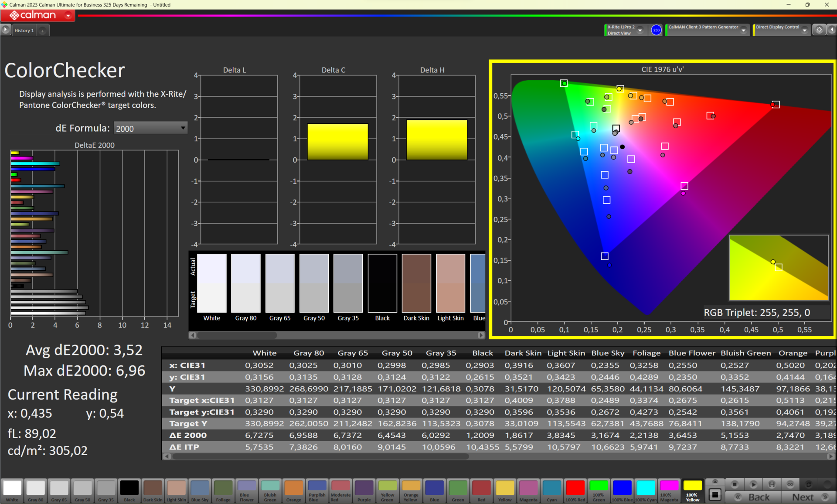Click the Next button
Screen dimensions: 837x504
click(803, 497)
